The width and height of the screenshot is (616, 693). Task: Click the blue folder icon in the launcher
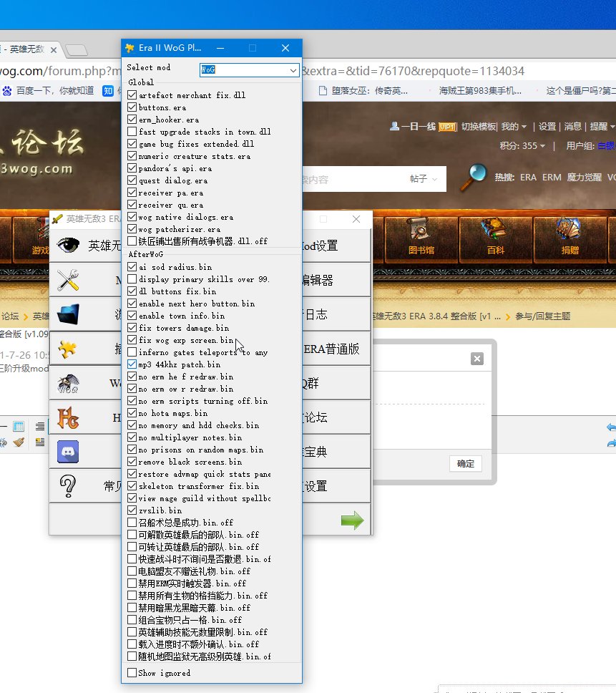click(68, 314)
